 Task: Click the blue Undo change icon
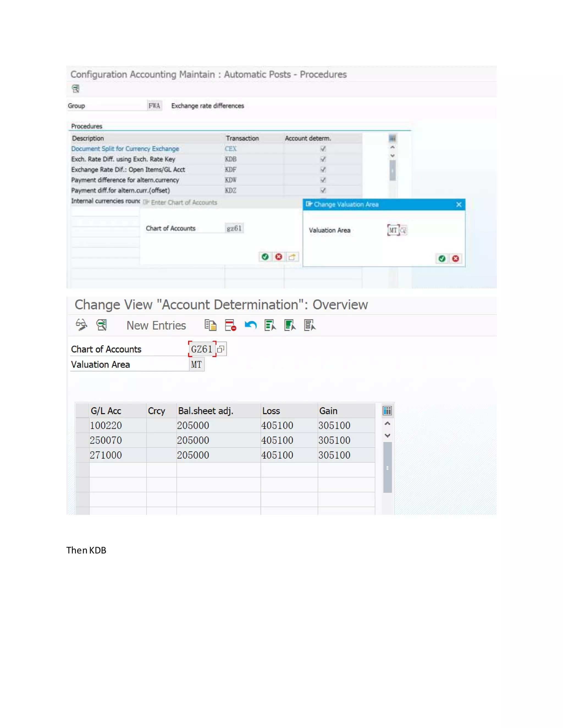pyautogui.click(x=250, y=325)
